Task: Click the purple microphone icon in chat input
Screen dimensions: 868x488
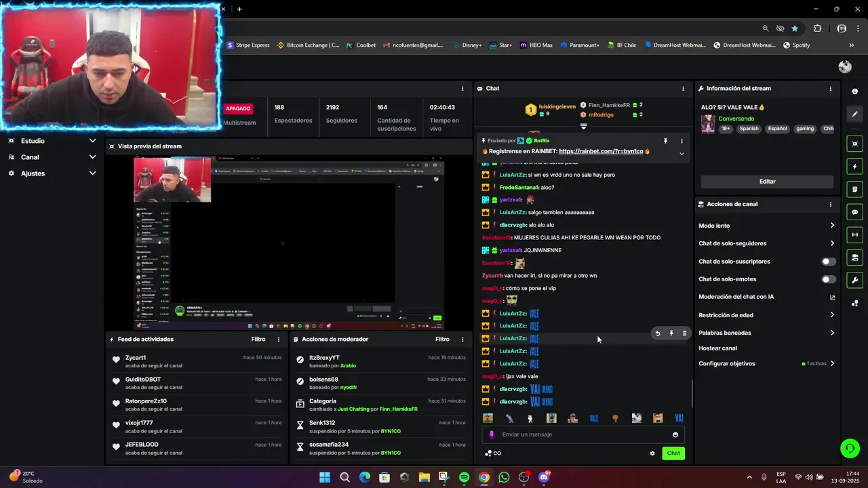Action: (x=492, y=435)
